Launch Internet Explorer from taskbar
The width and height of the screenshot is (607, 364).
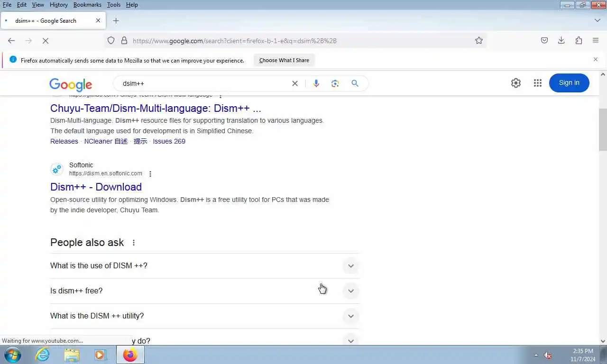click(43, 355)
